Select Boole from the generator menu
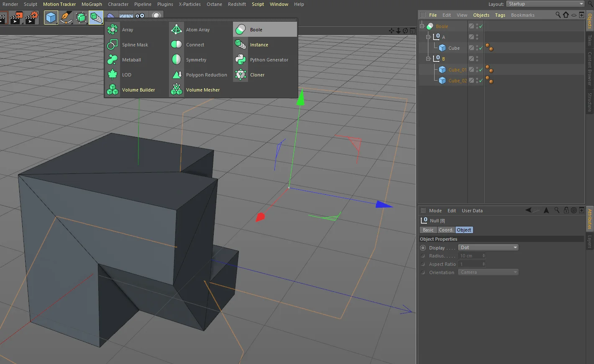 265,30
